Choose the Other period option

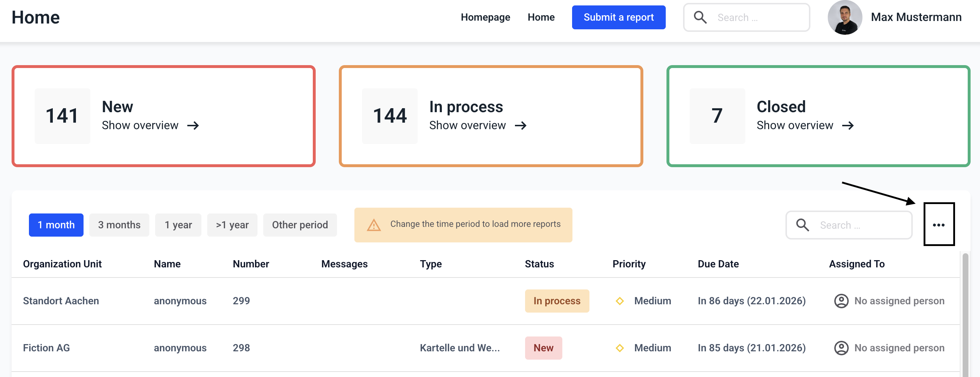pyautogui.click(x=300, y=225)
